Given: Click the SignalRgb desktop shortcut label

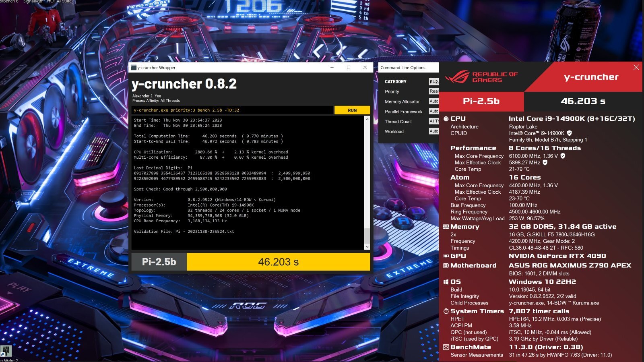Looking at the screenshot, I should pyautogui.click(x=33, y=2).
